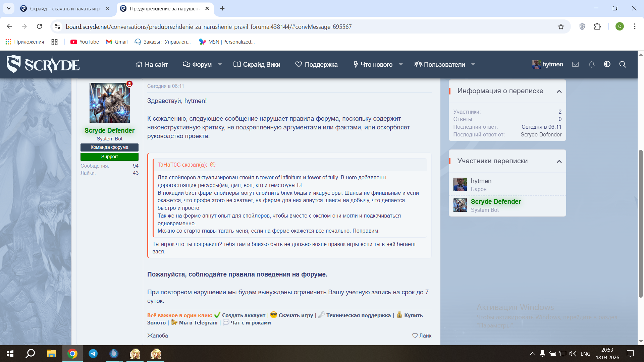This screenshot has width=644, height=362.
Task: Open the Техническая поддержка signature link
Action: (x=358, y=315)
